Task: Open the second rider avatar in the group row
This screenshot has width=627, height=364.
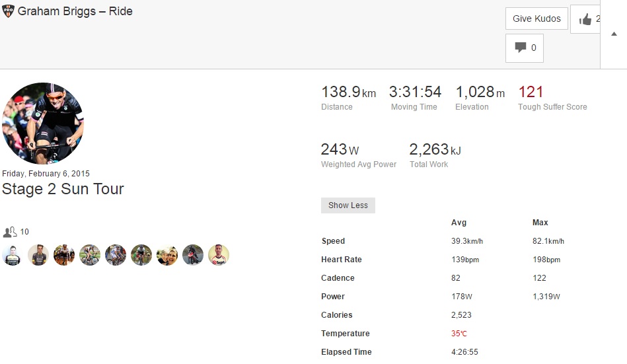Action: pyautogui.click(x=38, y=255)
